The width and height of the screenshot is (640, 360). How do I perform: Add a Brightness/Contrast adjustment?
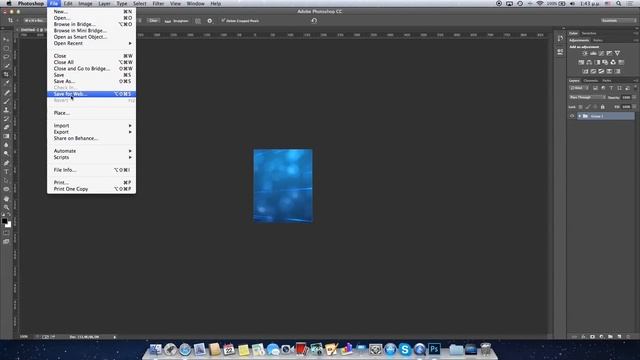[x=585, y=53]
